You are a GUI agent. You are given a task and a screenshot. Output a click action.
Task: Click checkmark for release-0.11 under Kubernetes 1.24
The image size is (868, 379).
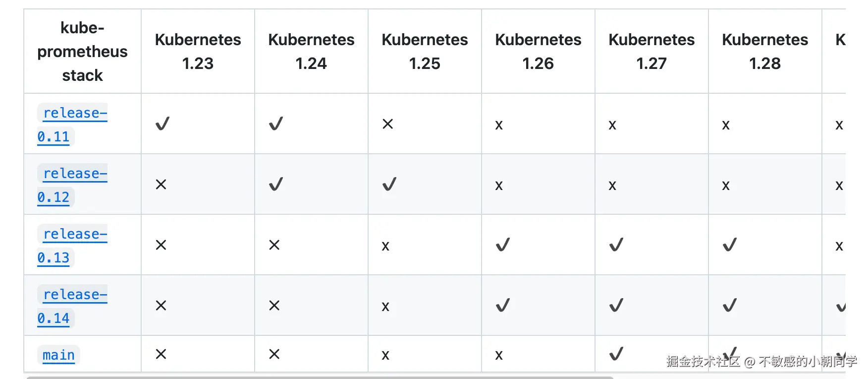(276, 124)
